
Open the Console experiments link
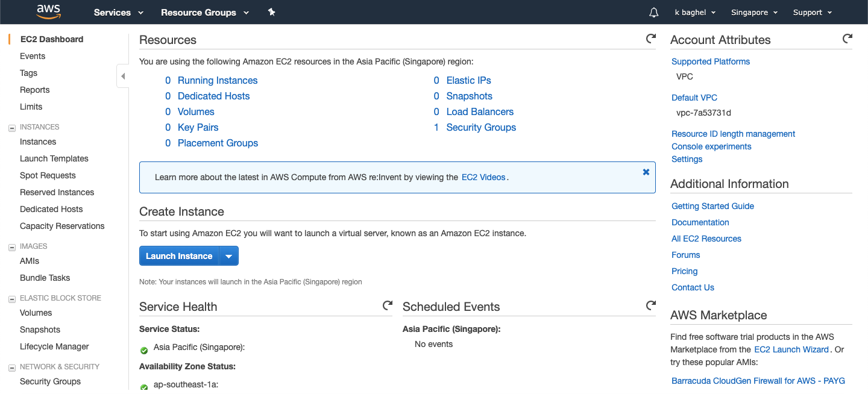(711, 146)
